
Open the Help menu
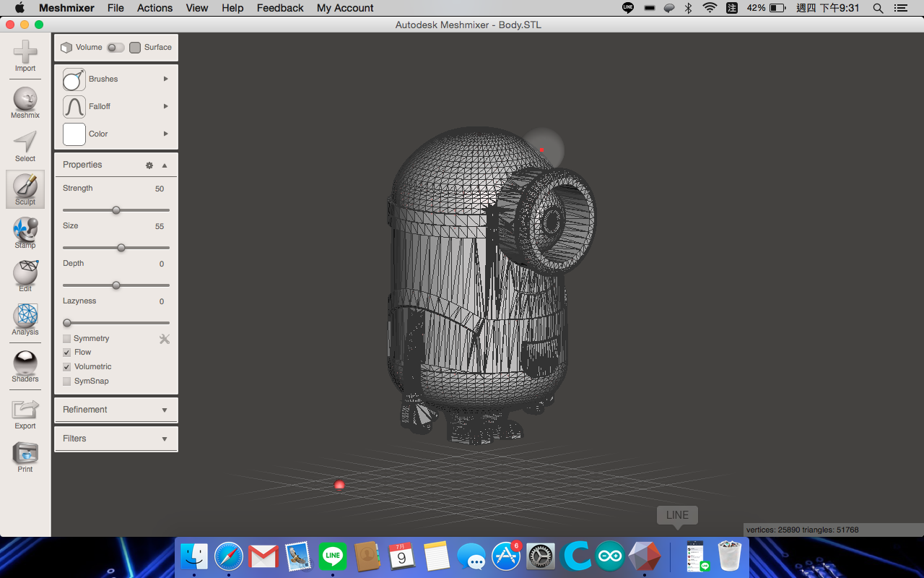(232, 8)
